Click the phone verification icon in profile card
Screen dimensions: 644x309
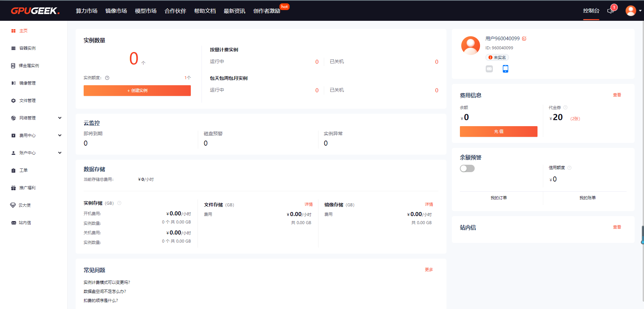(506, 69)
